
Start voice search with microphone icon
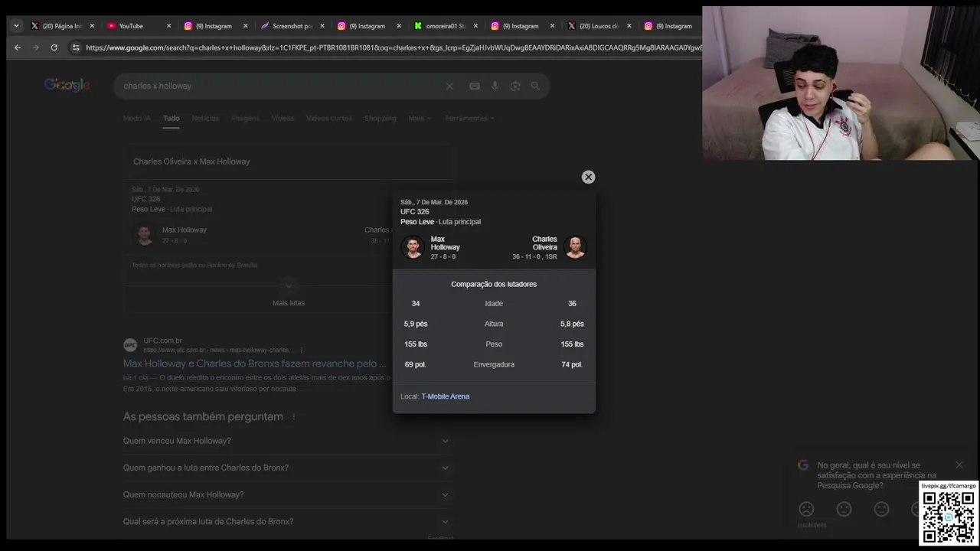[495, 86]
